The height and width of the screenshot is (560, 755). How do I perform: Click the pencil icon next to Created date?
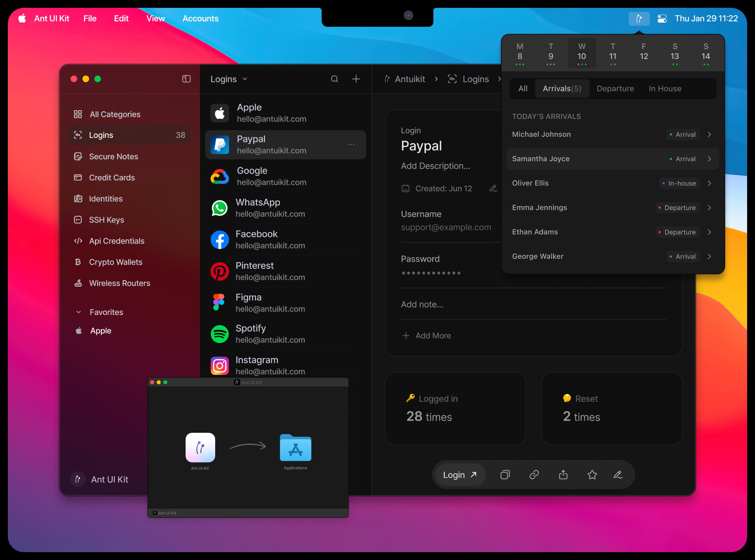pos(493,188)
